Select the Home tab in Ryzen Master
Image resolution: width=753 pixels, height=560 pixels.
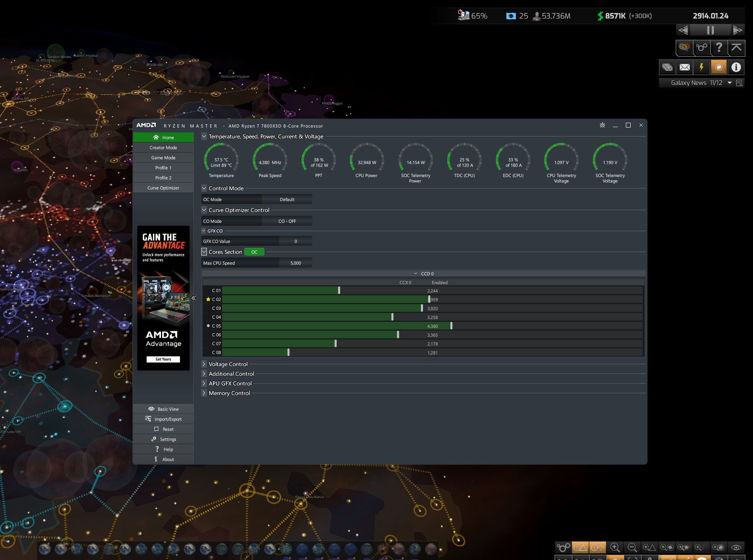click(x=163, y=137)
